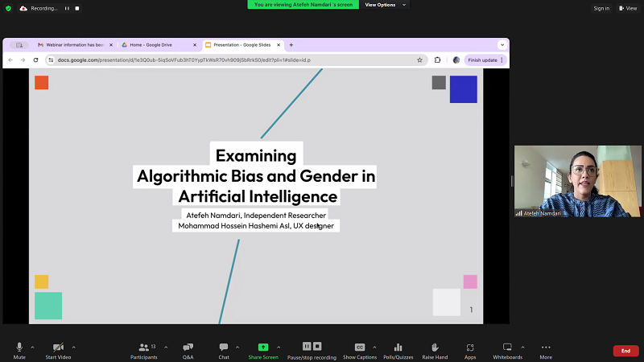This screenshot has height=362, width=644.
Task: Toggle Show Captions
Action: [360, 349]
